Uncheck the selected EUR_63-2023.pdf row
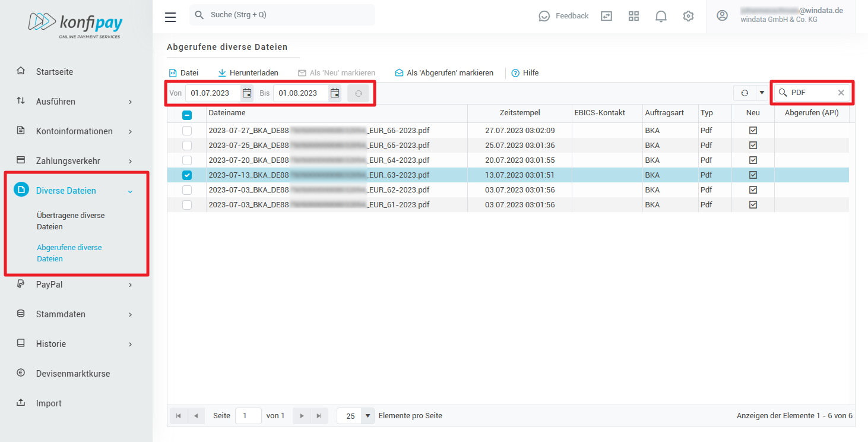The height and width of the screenshot is (442, 868). coord(187,175)
